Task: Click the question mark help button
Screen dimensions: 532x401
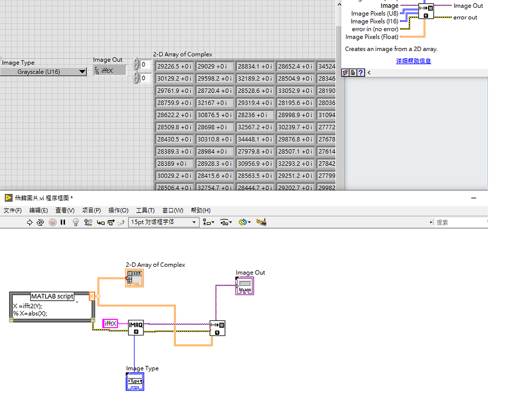Action: (x=361, y=73)
